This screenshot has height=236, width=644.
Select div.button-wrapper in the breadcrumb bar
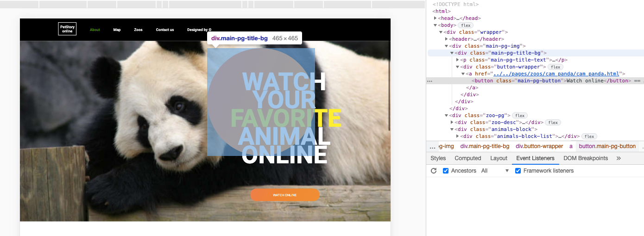539,146
